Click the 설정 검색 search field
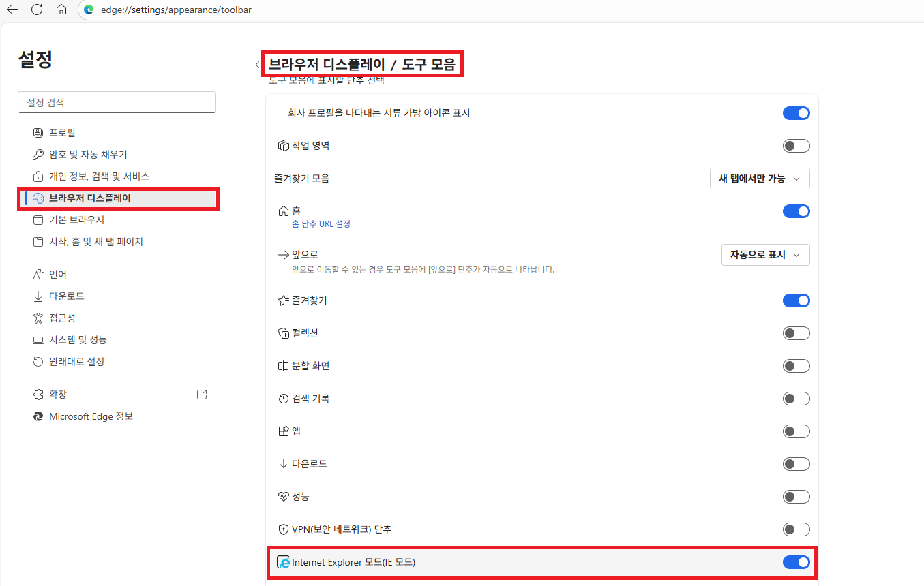Screen dimensions: 924x586 point(117,102)
